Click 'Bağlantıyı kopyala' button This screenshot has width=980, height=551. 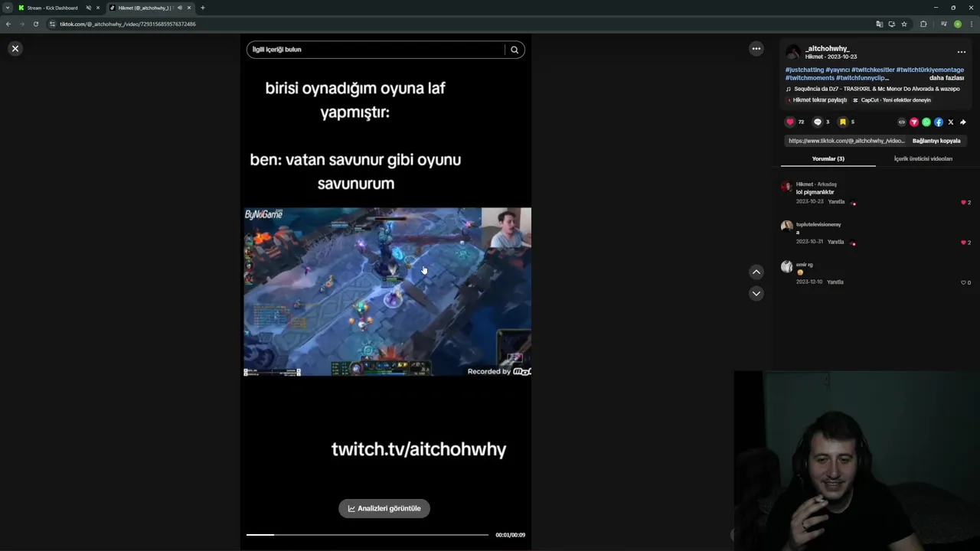pyautogui.click(x=936, y=141)
